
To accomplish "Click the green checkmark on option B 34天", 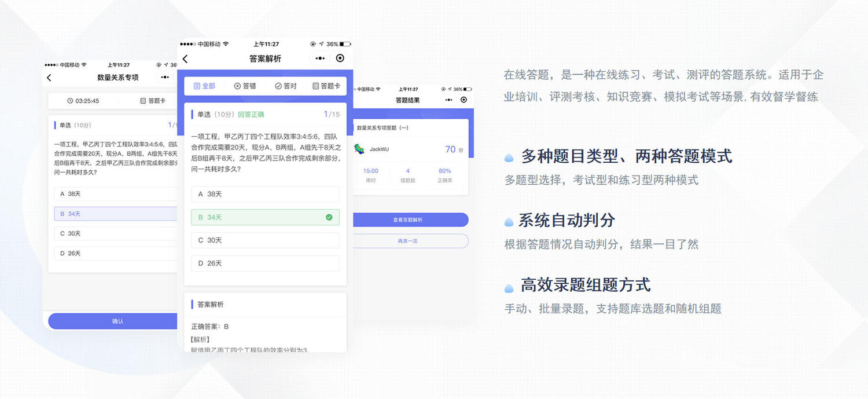I will coord(329,217).
